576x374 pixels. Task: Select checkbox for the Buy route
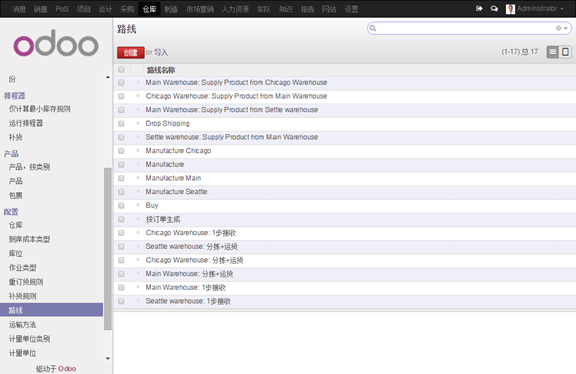click(121, 205)
